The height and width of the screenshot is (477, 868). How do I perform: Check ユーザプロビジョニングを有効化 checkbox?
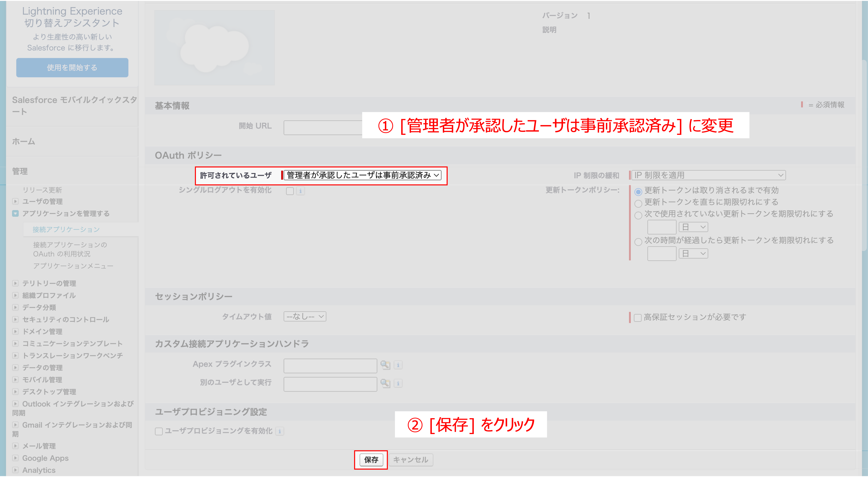coord(159,431)
